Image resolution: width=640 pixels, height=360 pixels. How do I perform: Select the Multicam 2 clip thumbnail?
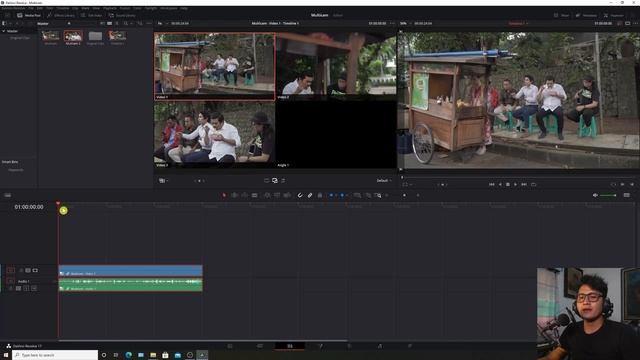[x=73, y=37]
